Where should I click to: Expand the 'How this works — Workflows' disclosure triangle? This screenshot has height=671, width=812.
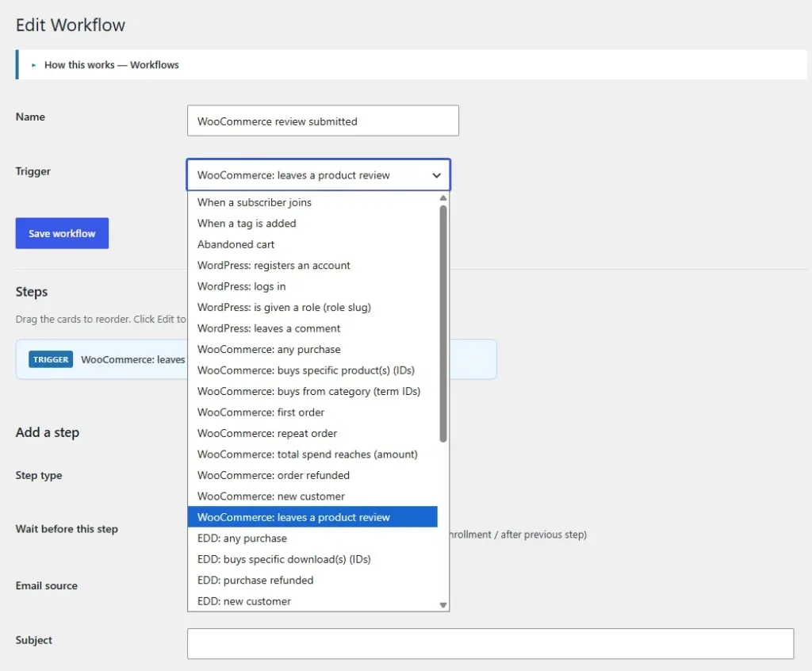(x=33, y=65)
